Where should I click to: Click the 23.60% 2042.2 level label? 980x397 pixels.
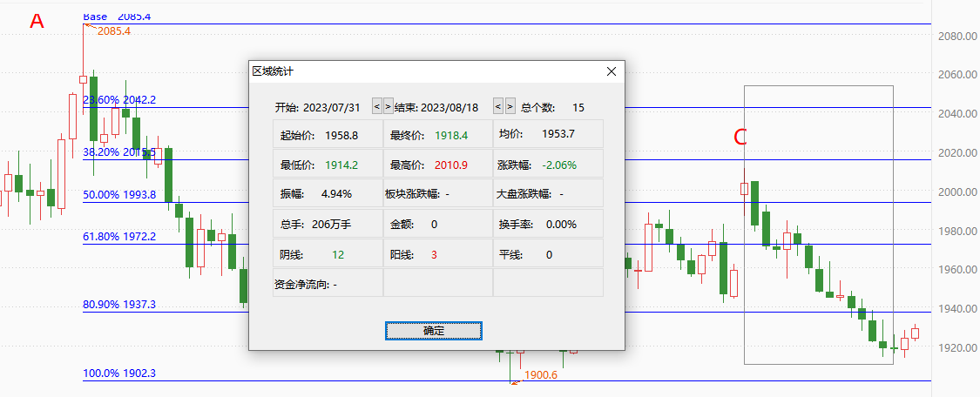[119, 100]
